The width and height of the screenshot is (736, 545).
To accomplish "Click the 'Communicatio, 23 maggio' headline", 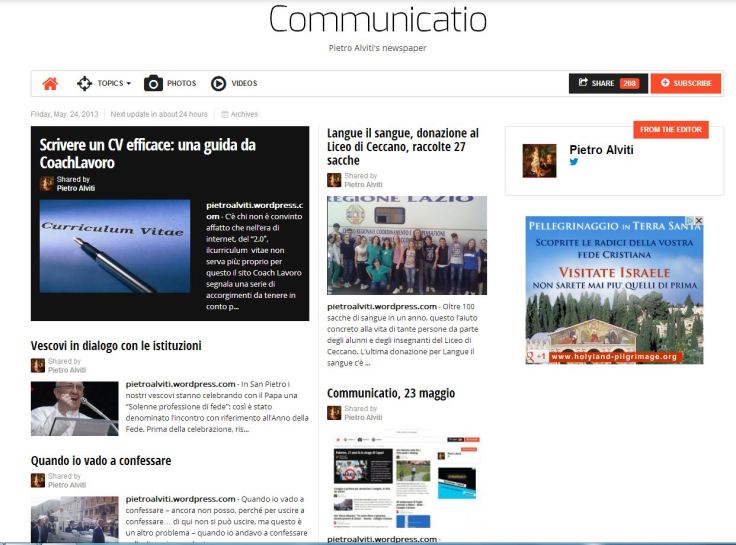I will (391, 393).
